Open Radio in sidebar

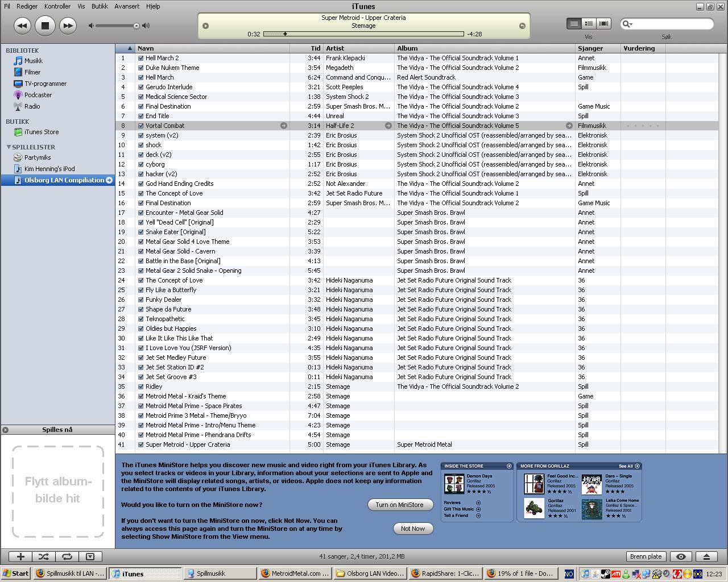[x=32, y=106]
